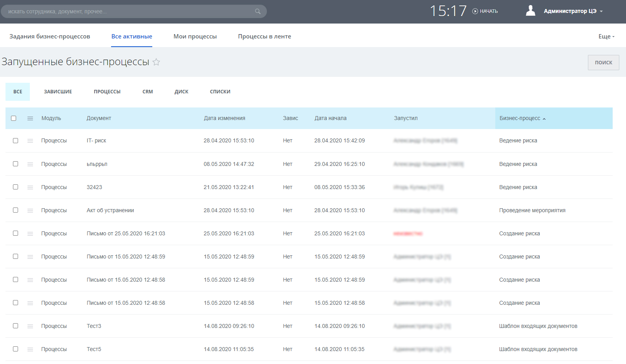This screenshot has height=364, width=626.
Task: Click the search magnifier icon in search bar
Action: click(257, 11)
